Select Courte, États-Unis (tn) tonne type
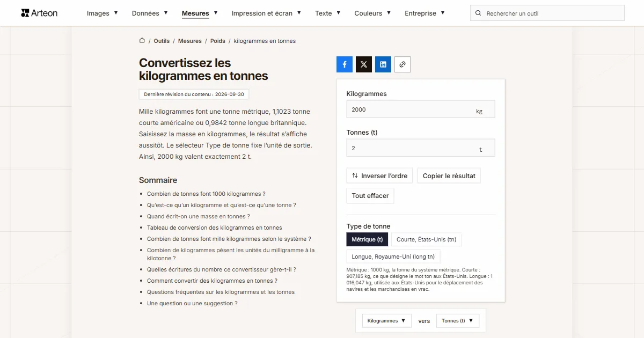Viewport: 644px width, 338px height. (426, 240)
